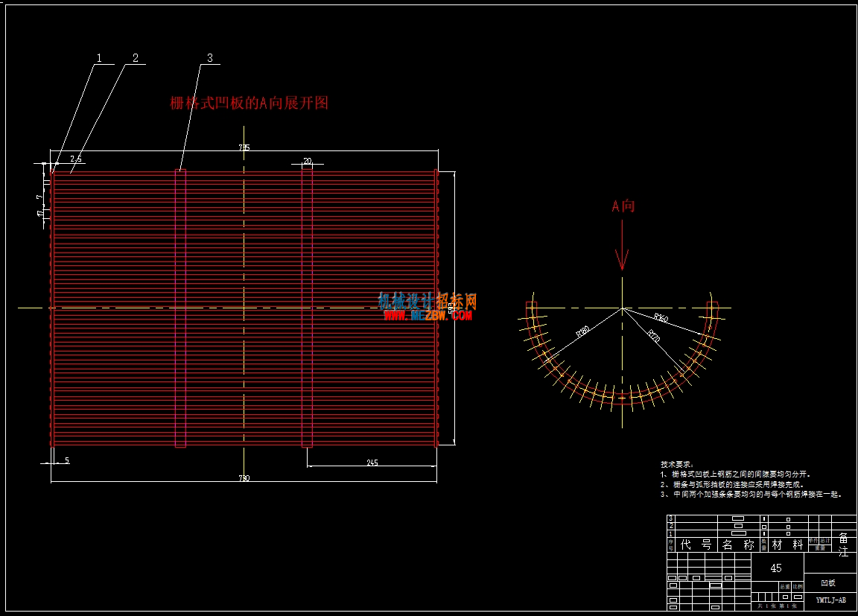Click the red A向 view label
The width and height of the screenshot is (858, 616).
[623, 206]
